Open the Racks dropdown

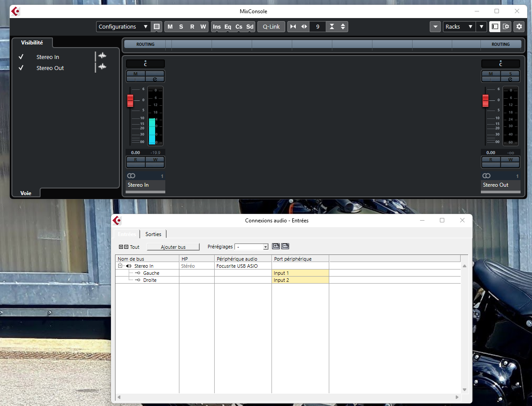(x=459, y=26)
